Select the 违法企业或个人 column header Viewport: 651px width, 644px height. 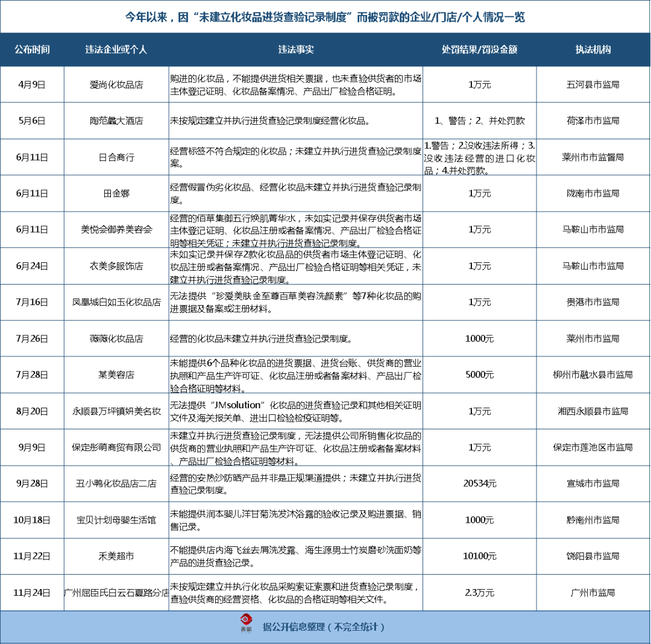click(x=116, y=49)
